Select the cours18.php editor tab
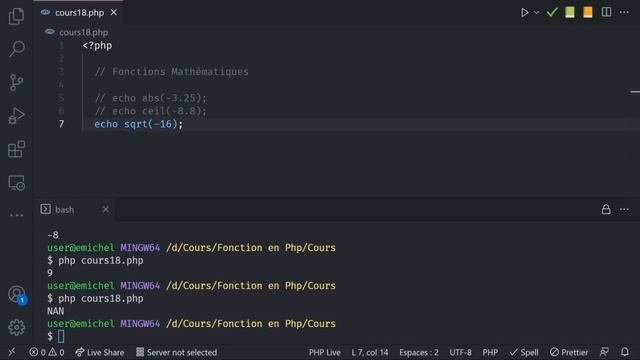The image size is (640, 360). [78, 13]
